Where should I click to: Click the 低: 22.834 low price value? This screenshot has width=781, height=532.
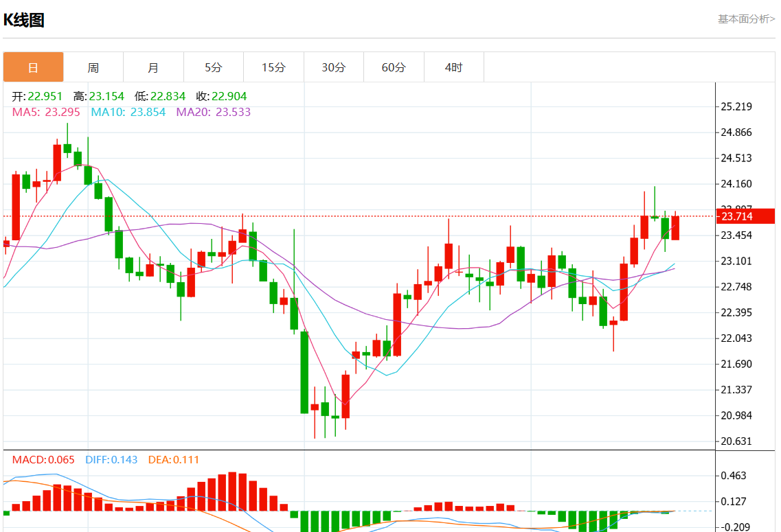click(160, 96)
